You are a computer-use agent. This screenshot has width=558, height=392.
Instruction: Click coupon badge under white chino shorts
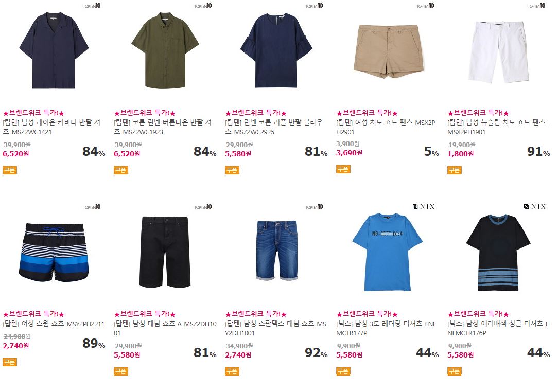click(454, 170)
